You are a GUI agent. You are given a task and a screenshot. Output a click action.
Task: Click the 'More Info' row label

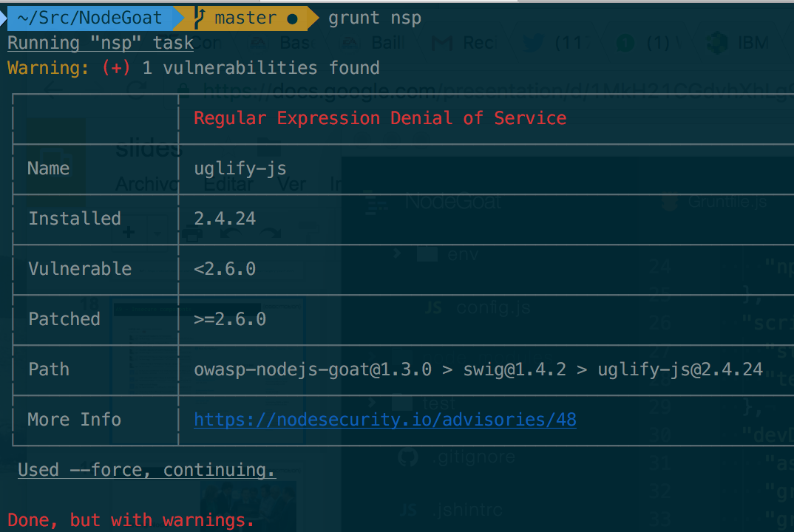pos(75,419)
